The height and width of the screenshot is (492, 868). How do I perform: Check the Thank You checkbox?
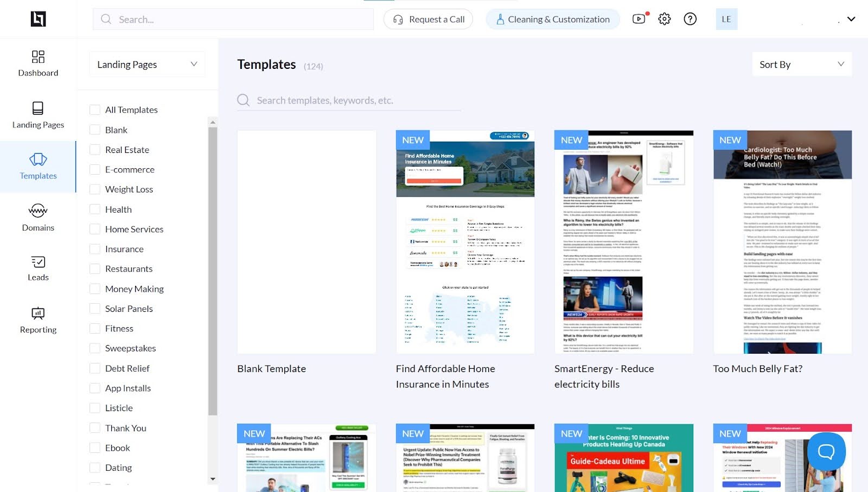tap(95, 428)
